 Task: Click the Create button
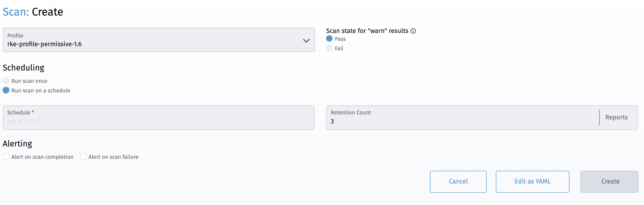(609, 181)
